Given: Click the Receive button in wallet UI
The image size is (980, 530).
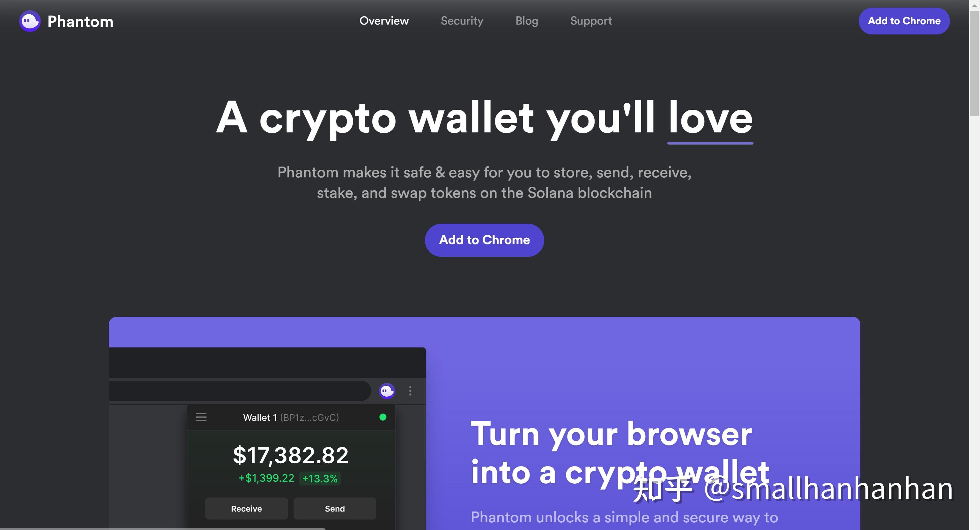Looking at the screenshot, I should 247,508.
